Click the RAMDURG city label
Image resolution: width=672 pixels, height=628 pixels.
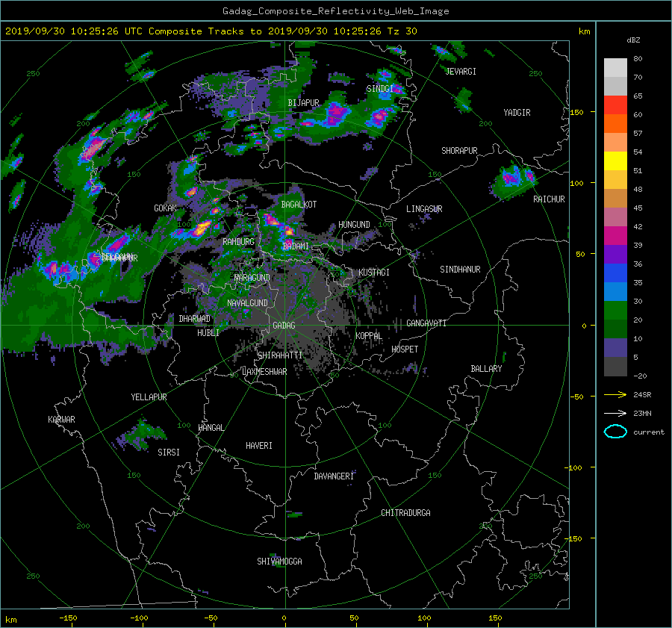238,242
